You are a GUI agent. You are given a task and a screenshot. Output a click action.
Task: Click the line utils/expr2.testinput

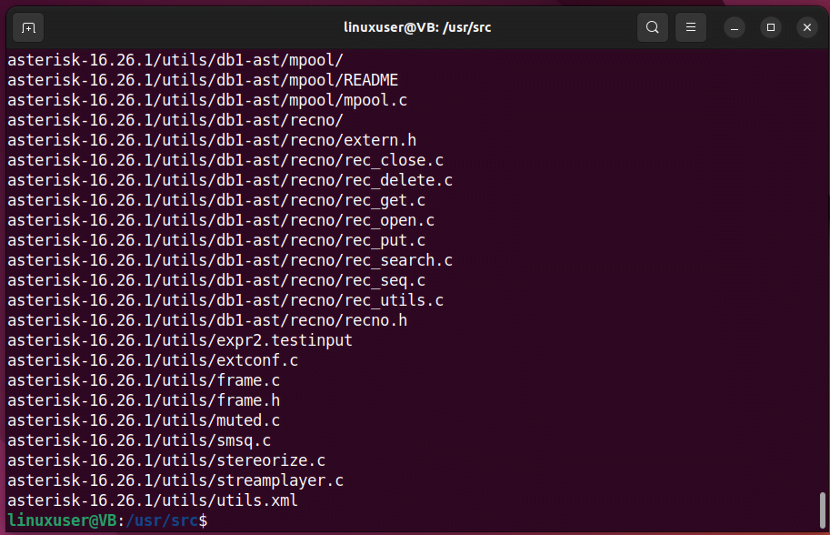point(180,341)
